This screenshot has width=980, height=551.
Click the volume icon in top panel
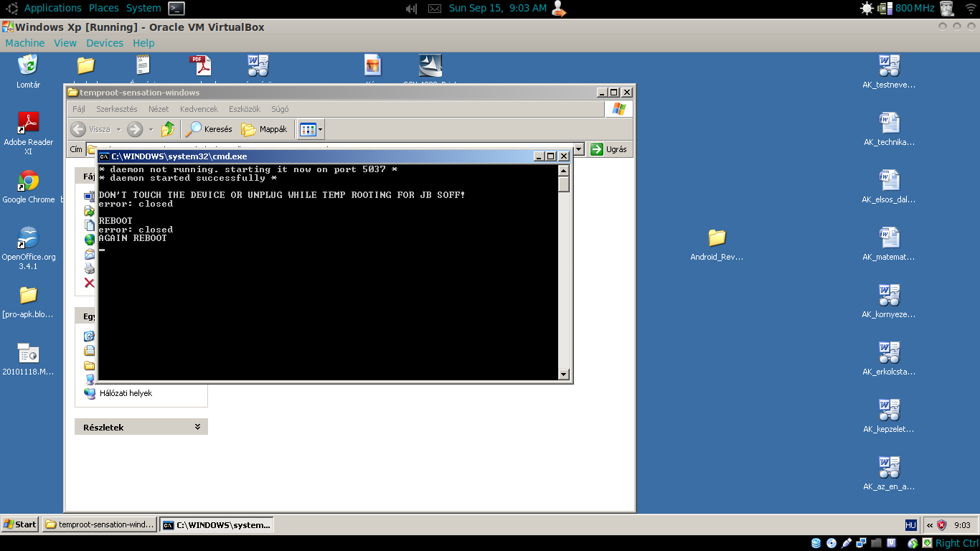[x=411, y=9]
